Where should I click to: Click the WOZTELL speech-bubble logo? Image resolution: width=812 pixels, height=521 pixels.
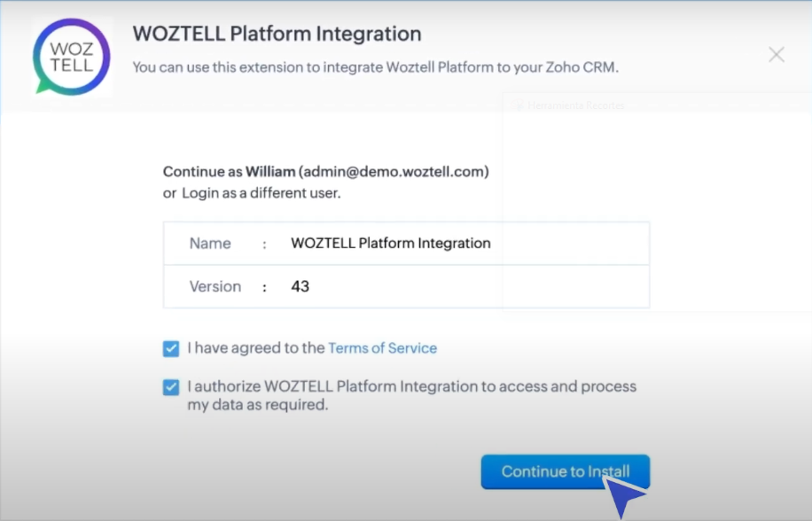[72, 57]
